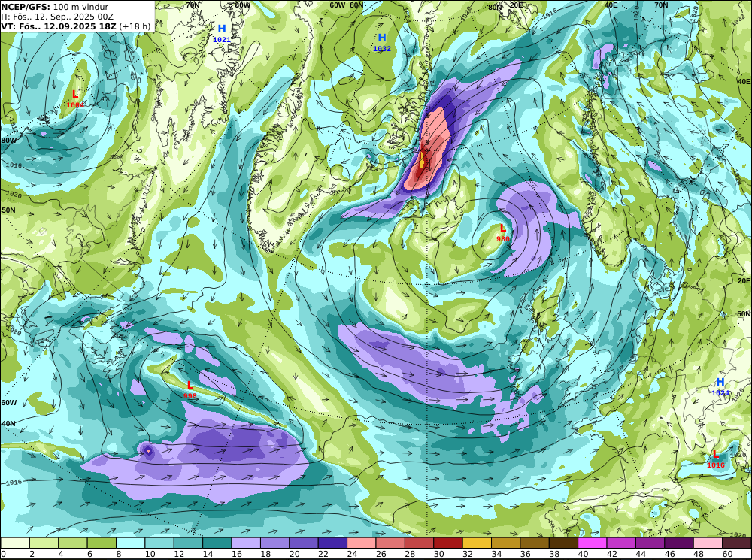The width and height of the screenshot is (752, 560).
Task: Choose the 34–36 mustard legend swatch
Action: 506,543
